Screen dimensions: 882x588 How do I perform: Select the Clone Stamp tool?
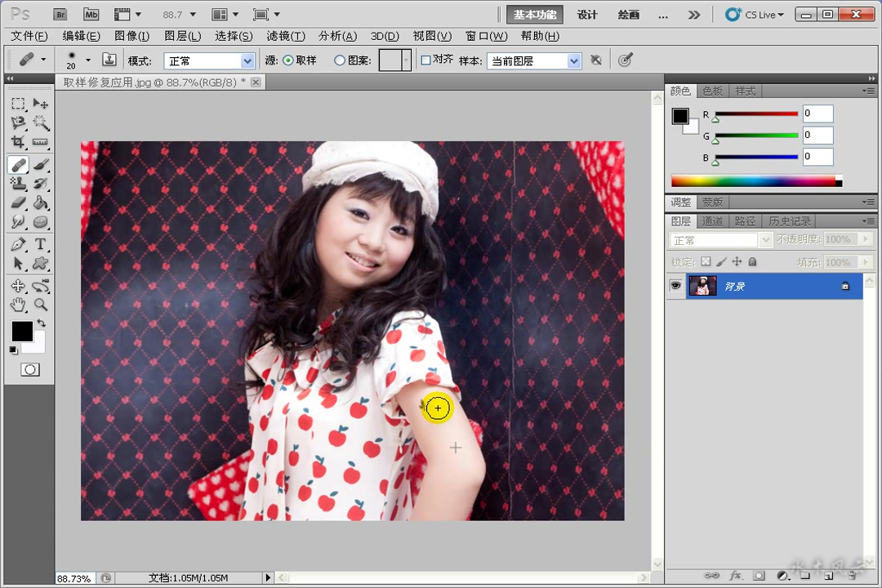click(18, 184)
